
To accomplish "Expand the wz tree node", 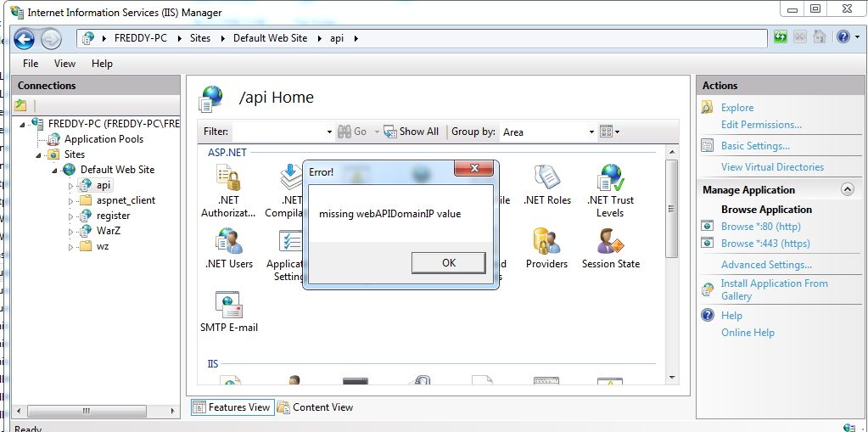I will coord(70,247).
